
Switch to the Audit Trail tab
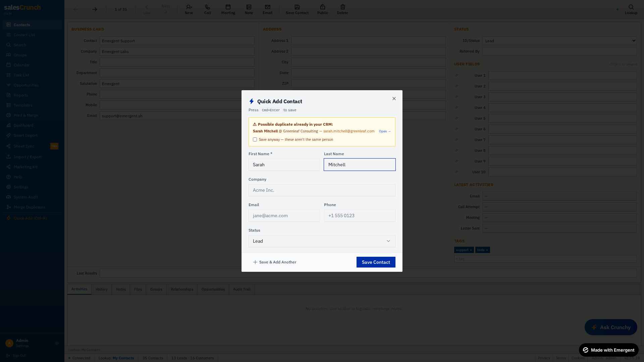coord(242,289)
